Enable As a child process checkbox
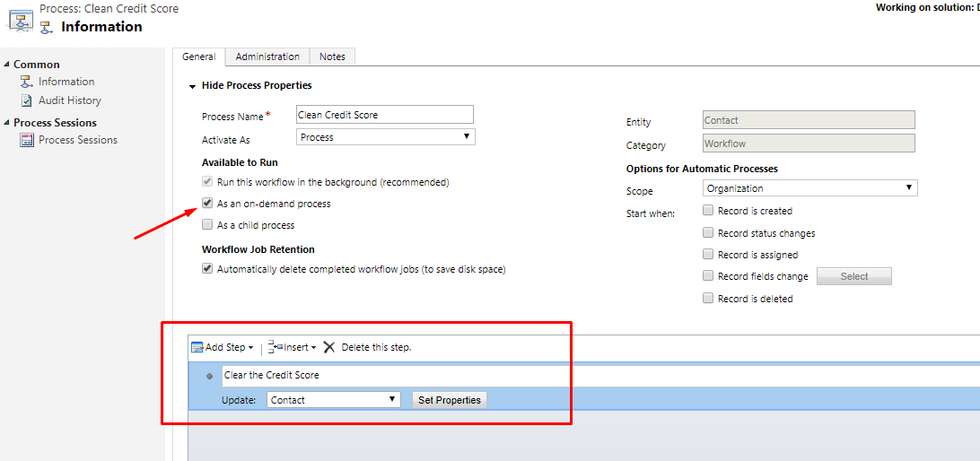 coord(208,225)
